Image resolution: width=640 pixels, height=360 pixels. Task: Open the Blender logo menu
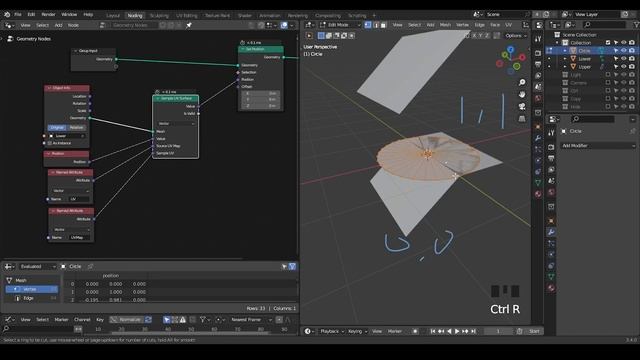[x=7, y=14]
